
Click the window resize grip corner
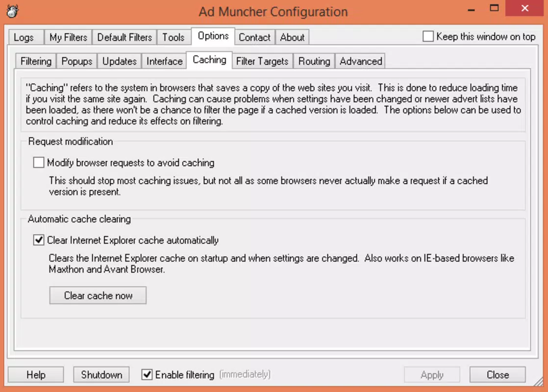click(539, 381)
